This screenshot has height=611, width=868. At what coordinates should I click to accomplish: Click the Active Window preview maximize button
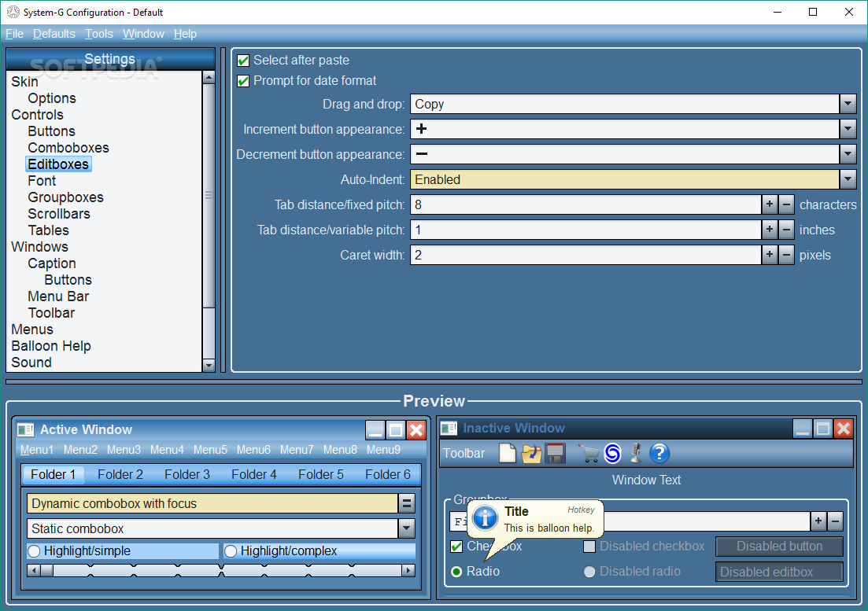coord(396,429)
